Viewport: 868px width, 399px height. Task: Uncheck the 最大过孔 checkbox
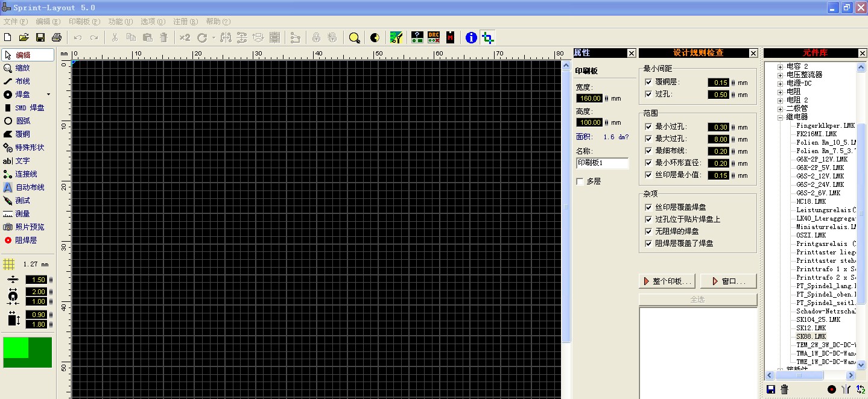click(x=648, y=139)
